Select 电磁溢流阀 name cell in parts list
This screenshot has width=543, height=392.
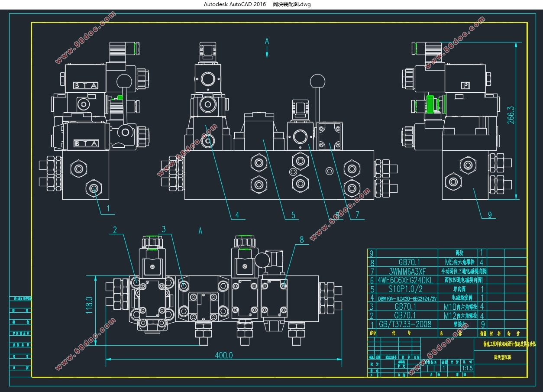tap(461, 298)
